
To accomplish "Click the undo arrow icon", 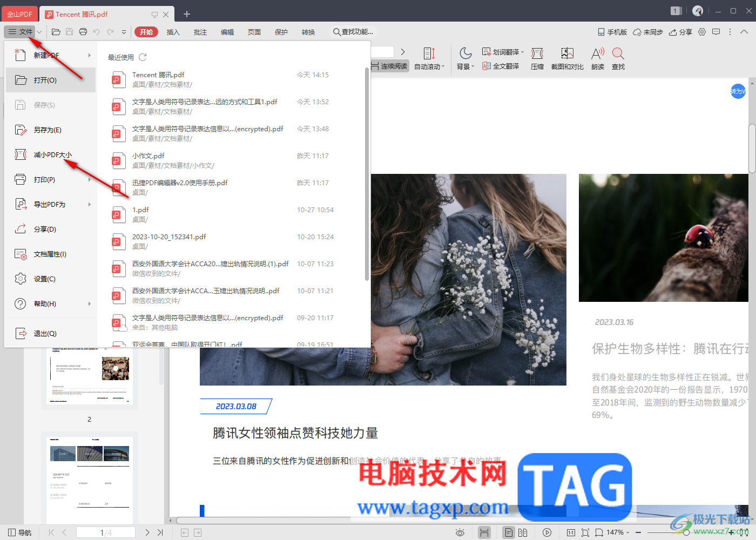I will (97, 32).
